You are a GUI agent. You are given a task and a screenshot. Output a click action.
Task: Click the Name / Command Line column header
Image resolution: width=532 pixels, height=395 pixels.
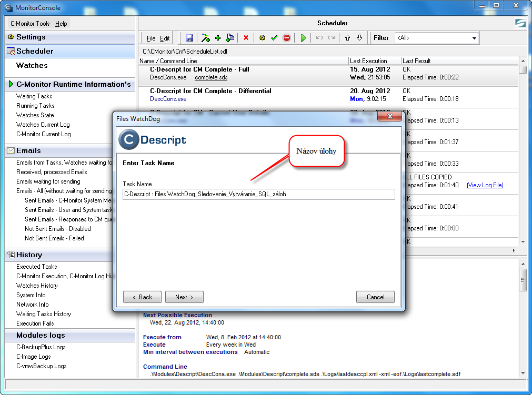click(x=244, y=60)
